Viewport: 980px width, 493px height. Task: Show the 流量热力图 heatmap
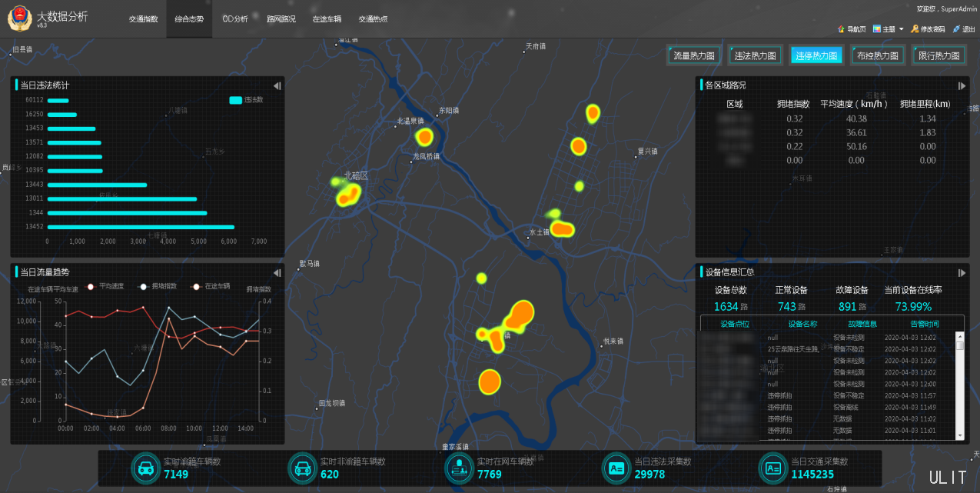click(x=693, y=55)
